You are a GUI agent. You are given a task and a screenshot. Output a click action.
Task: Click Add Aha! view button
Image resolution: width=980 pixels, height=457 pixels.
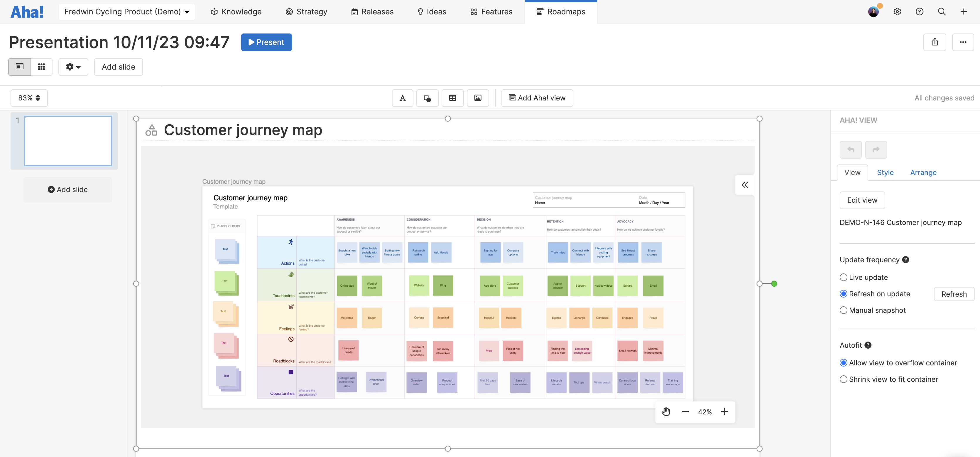[x=537, y=98]
